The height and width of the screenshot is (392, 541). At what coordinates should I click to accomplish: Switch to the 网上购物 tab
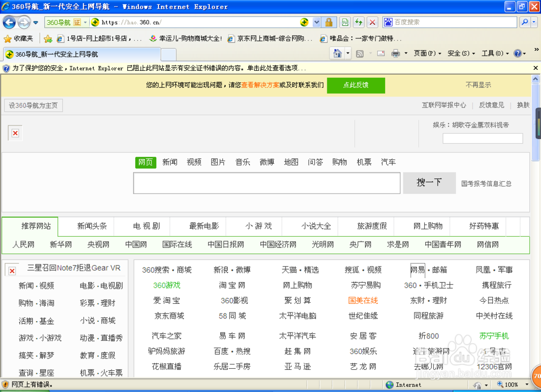coord(428,226)
